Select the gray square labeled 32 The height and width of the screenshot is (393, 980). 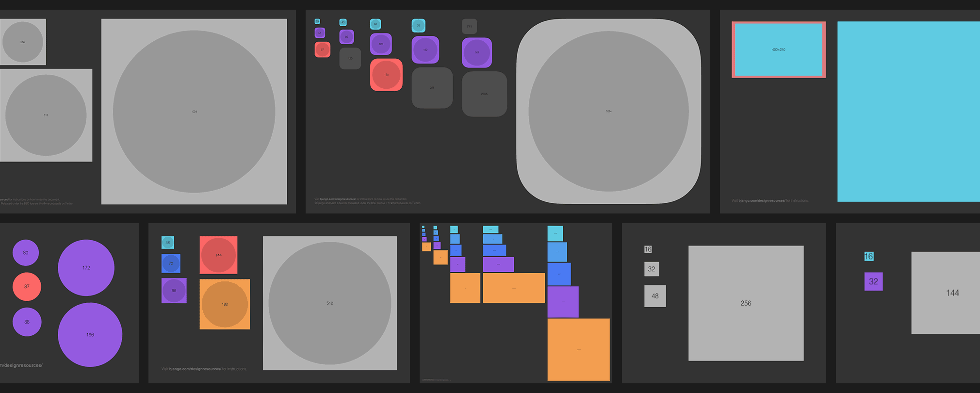coord(652,269)
